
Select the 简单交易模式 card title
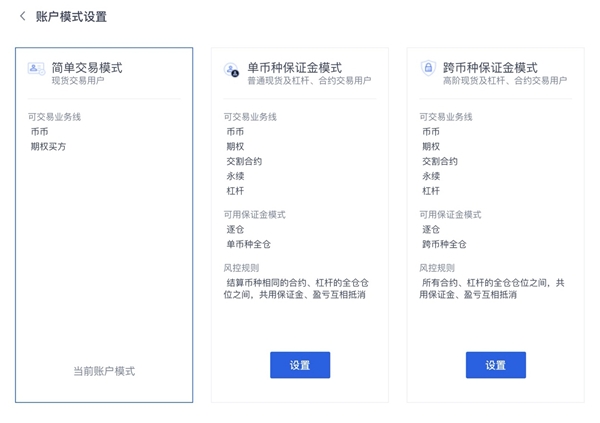[87, 68]
